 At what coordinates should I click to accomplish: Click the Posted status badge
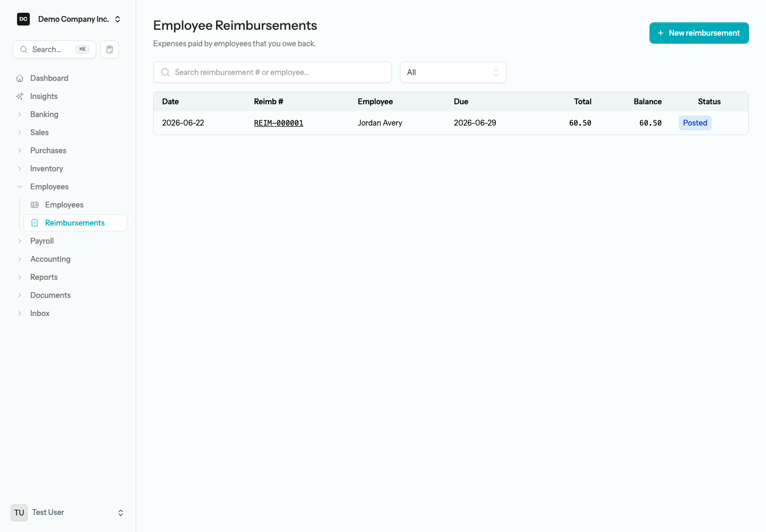(695, 123)
